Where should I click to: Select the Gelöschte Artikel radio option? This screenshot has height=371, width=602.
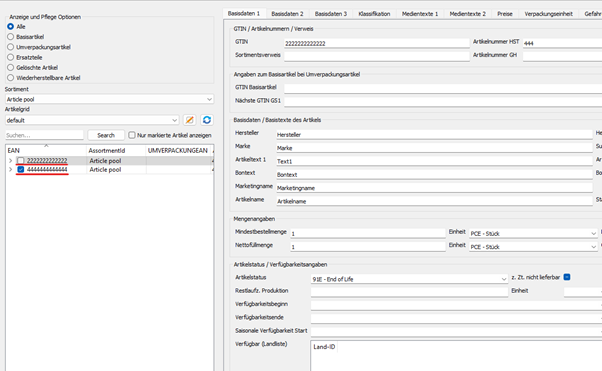coord(11,68)
